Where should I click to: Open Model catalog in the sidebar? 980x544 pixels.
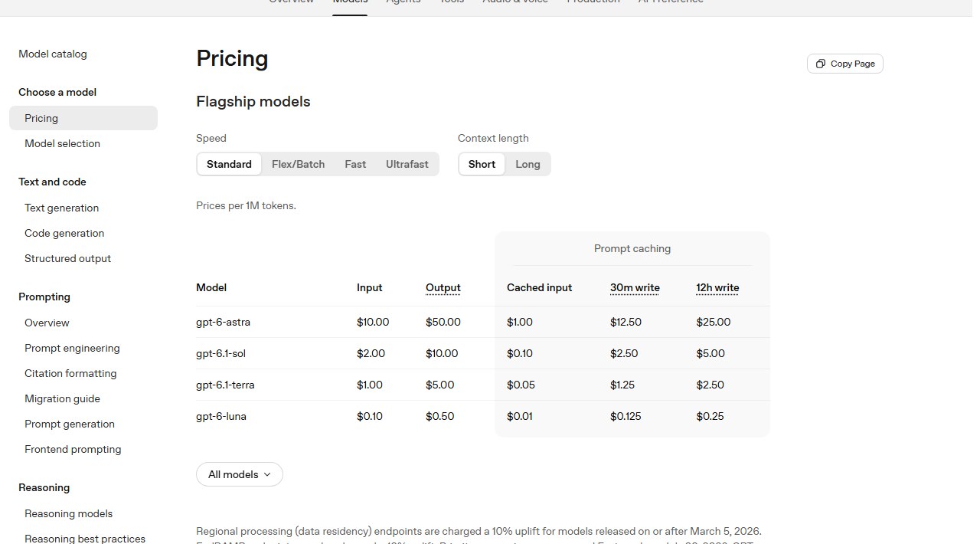coord(53,54)
